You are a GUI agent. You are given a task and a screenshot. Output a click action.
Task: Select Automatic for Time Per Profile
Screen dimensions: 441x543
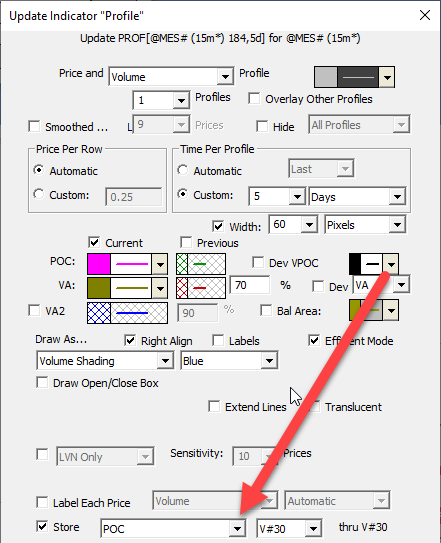(x=183, y=170)
